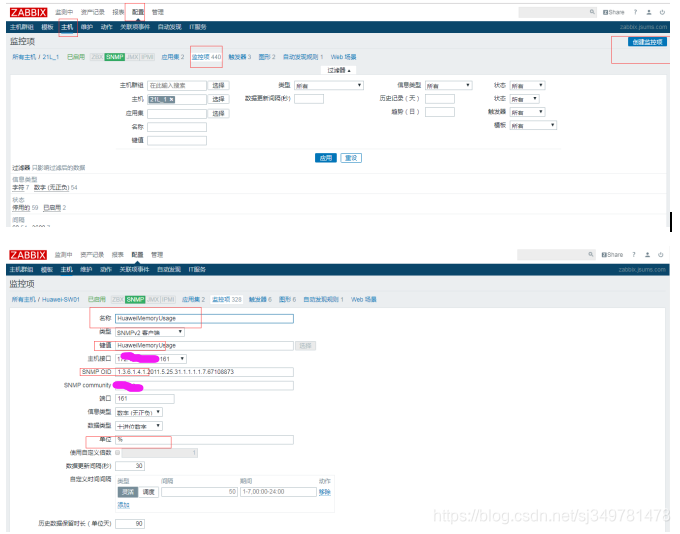Open the 应用集 2 tab for Huawei-SW01

tap(193, 299)
